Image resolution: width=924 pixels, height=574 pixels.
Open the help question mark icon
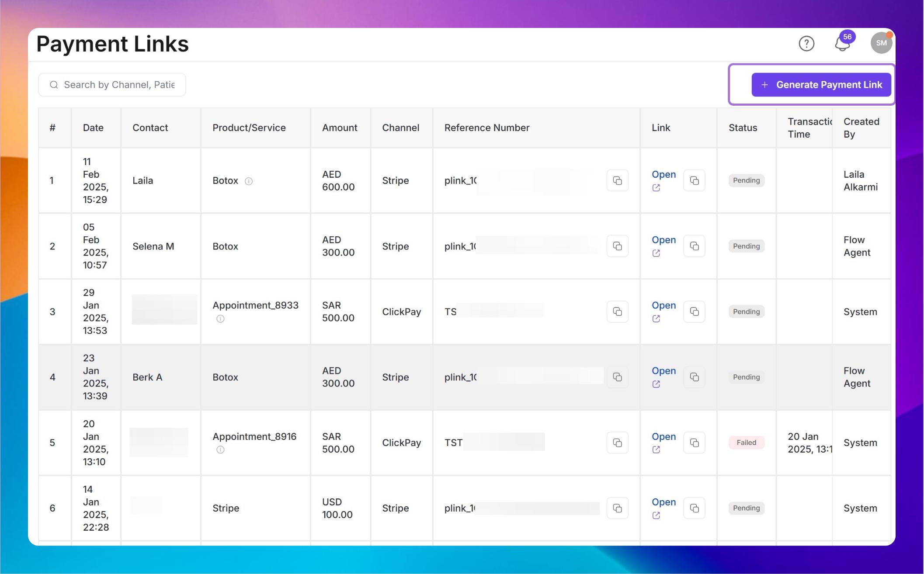coord(806,44)
